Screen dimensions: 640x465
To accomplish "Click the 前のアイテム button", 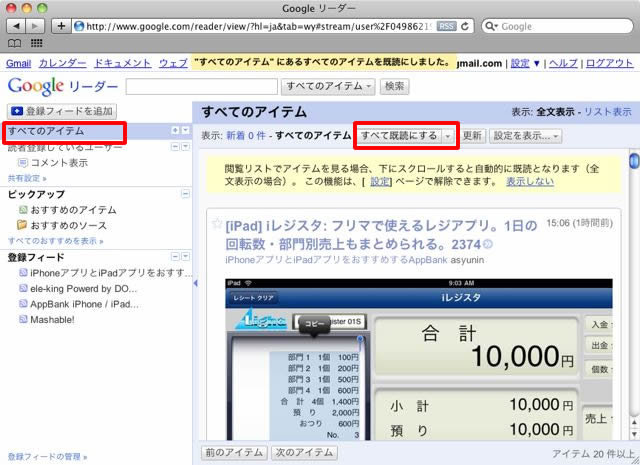I will pos(234,452).
